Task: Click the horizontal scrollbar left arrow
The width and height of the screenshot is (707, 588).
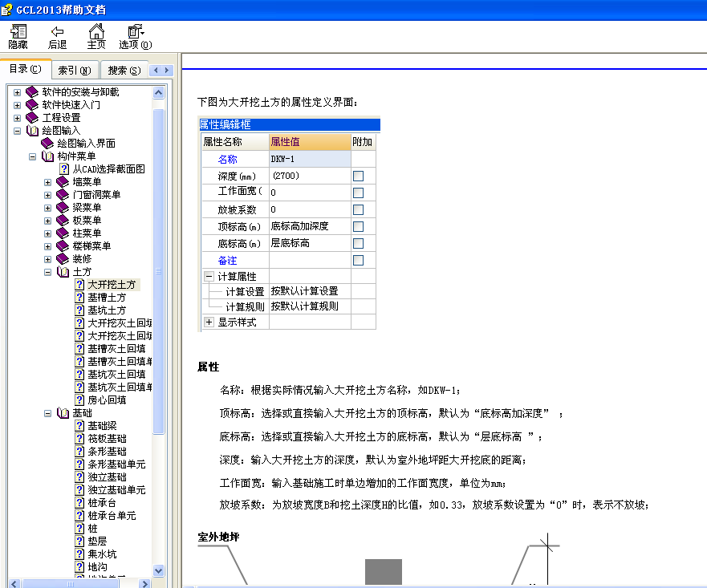Action: coord(14,584)
